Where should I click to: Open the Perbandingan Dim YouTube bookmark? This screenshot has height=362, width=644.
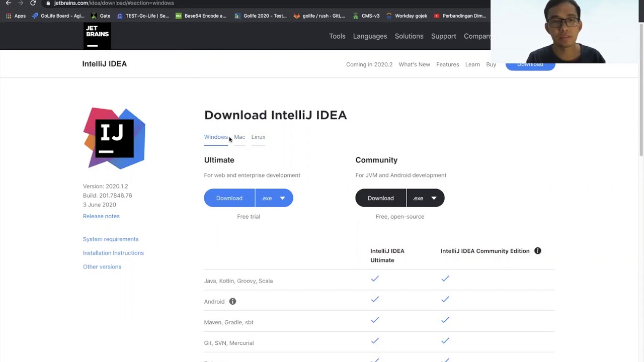coord(459,16)
